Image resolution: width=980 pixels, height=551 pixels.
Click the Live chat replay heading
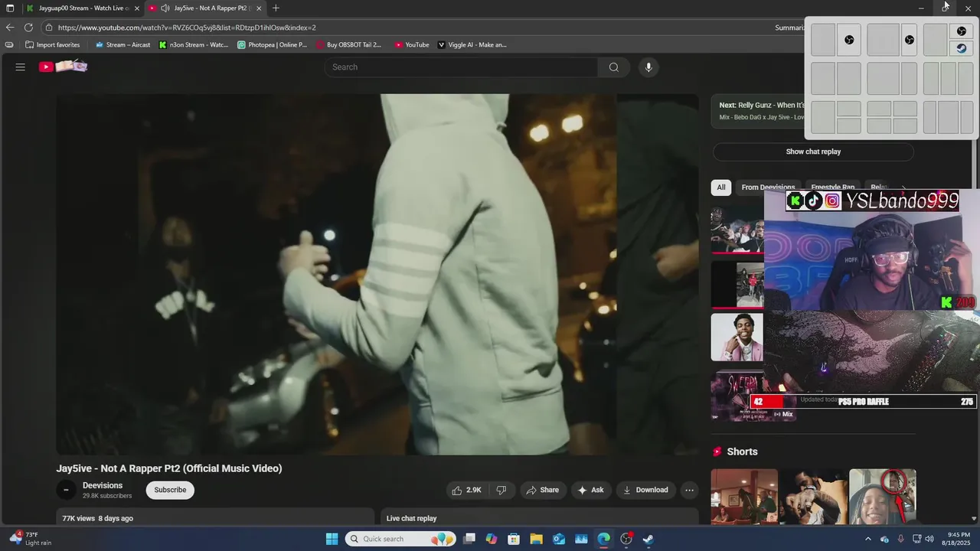[x=411, y=518]
